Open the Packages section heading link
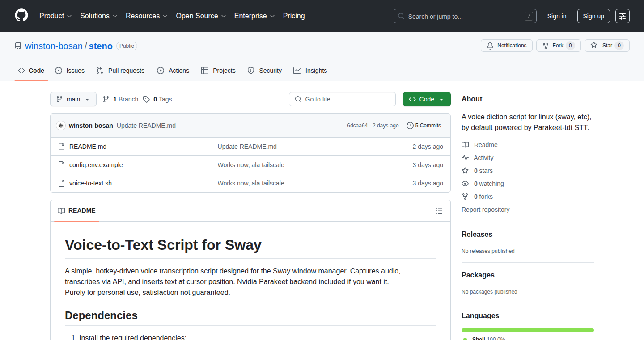 478,275
